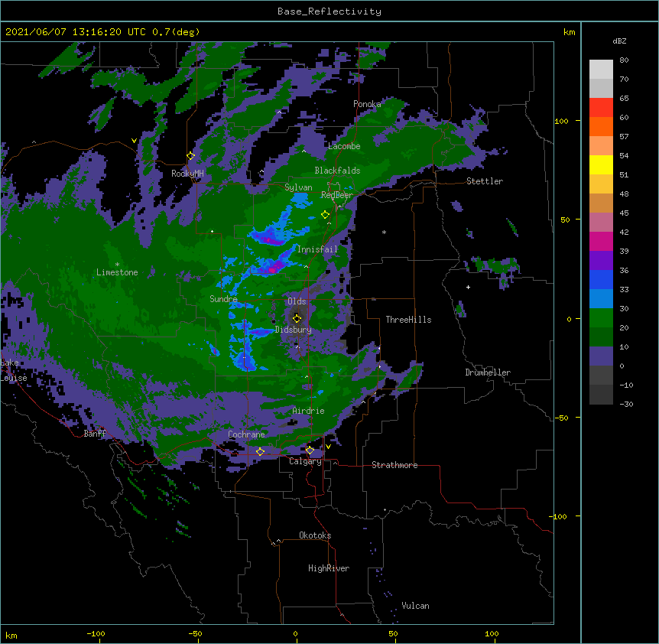This screenshot has width=659, height=644.
Task: Click the Sundre city label
Action: click(223, 299)
